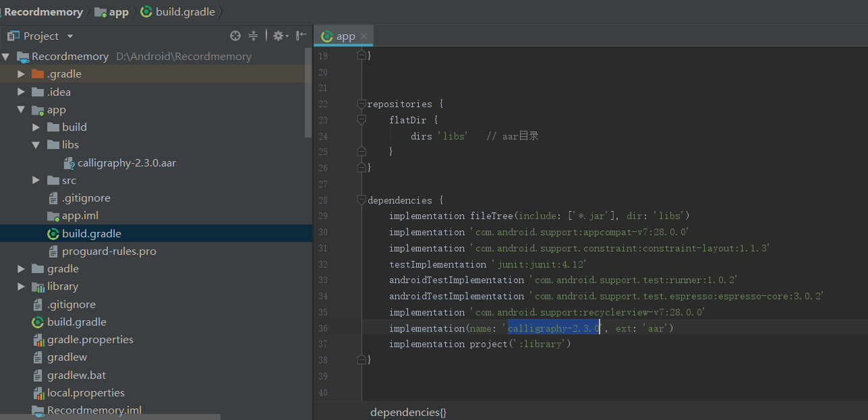
Task: Expand the gradle folder arrow
Action: pos(22,269)
